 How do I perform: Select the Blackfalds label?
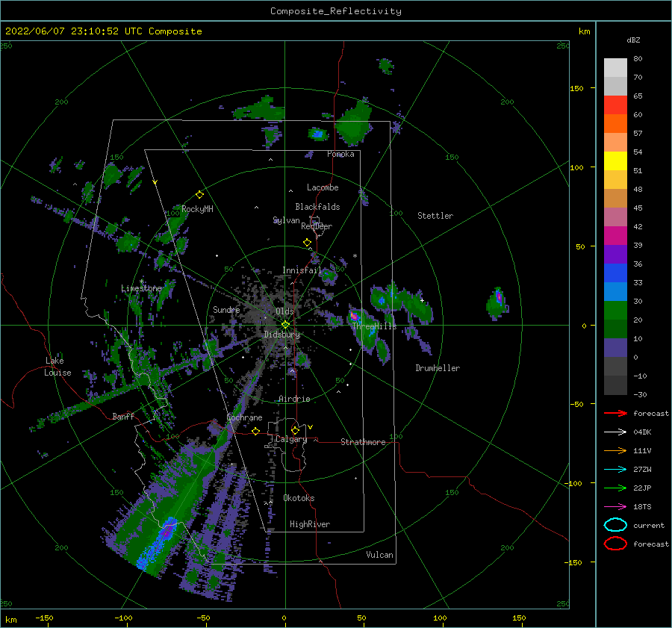click(x=317, y=207)
